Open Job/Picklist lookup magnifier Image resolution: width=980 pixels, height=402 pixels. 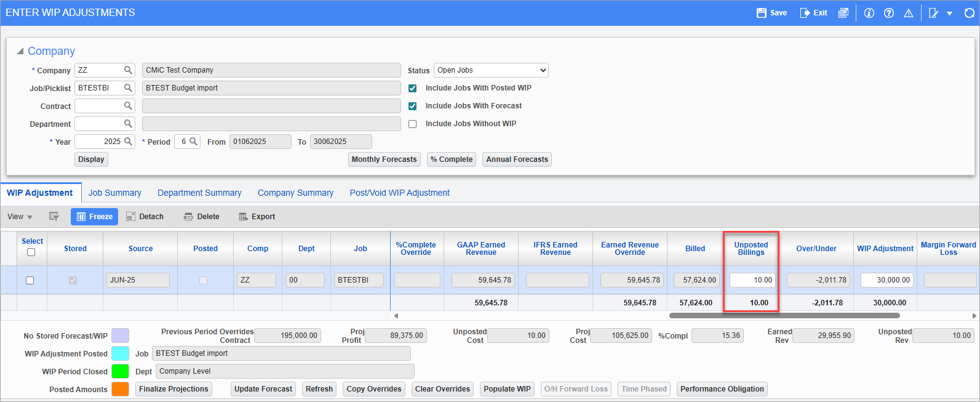128,88
